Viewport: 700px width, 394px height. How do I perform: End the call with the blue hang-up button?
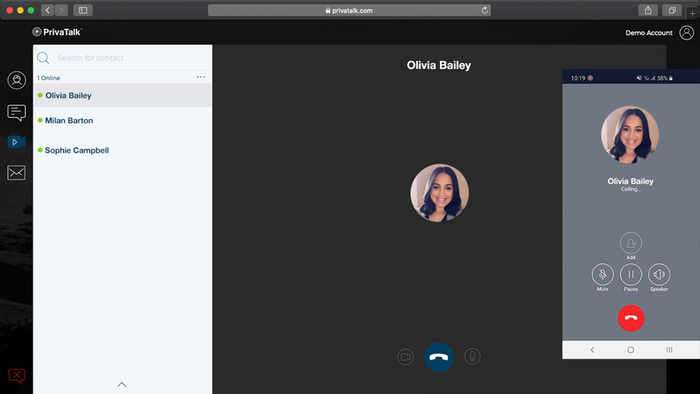click(x=439, y=357)
